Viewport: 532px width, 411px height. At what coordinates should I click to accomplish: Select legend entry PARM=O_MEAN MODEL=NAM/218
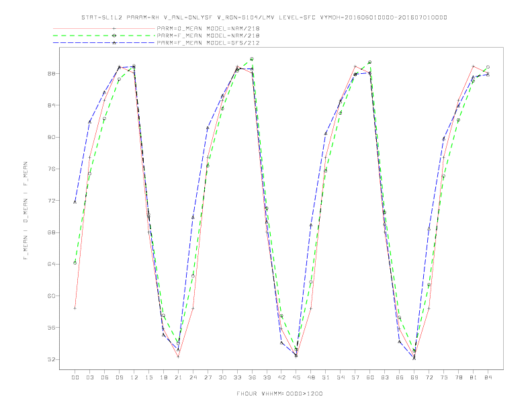coord(208,28)
